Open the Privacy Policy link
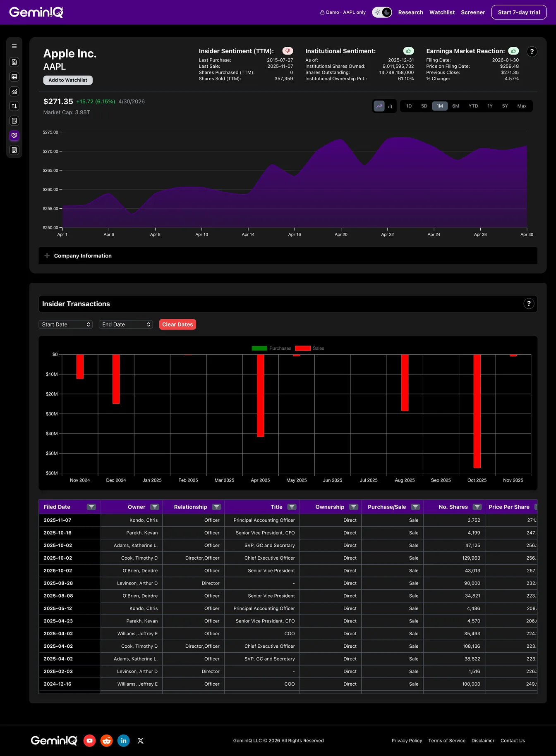 pyautogui.click(x=407, y=741)
